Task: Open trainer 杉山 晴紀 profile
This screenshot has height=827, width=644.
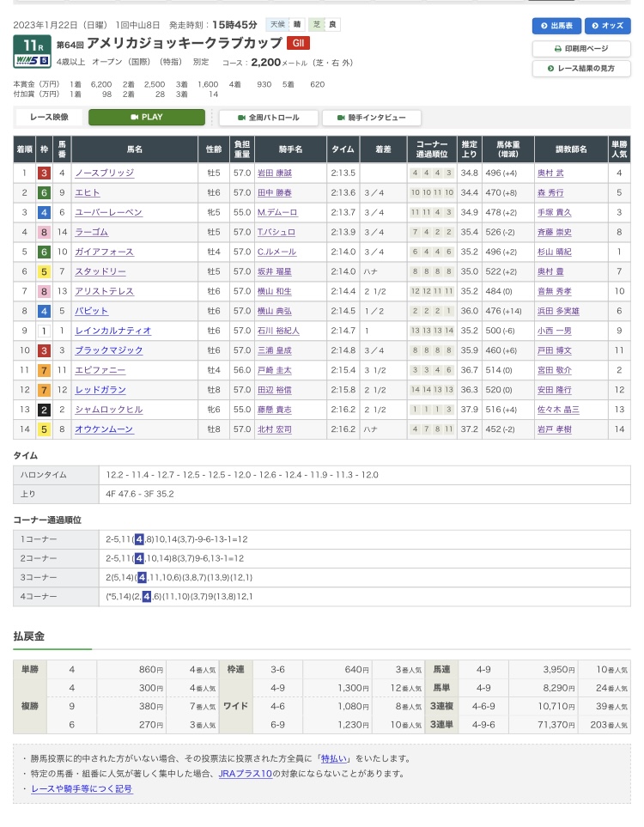Action: [555, 252]
